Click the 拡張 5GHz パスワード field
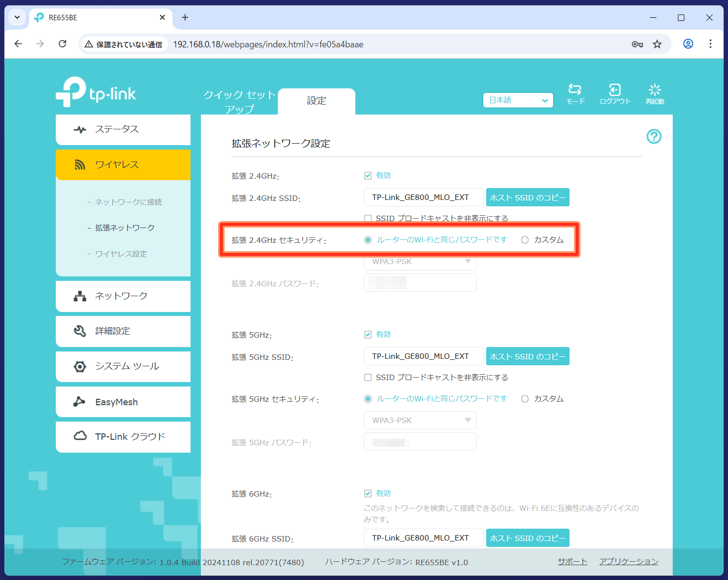 [420, 442]
